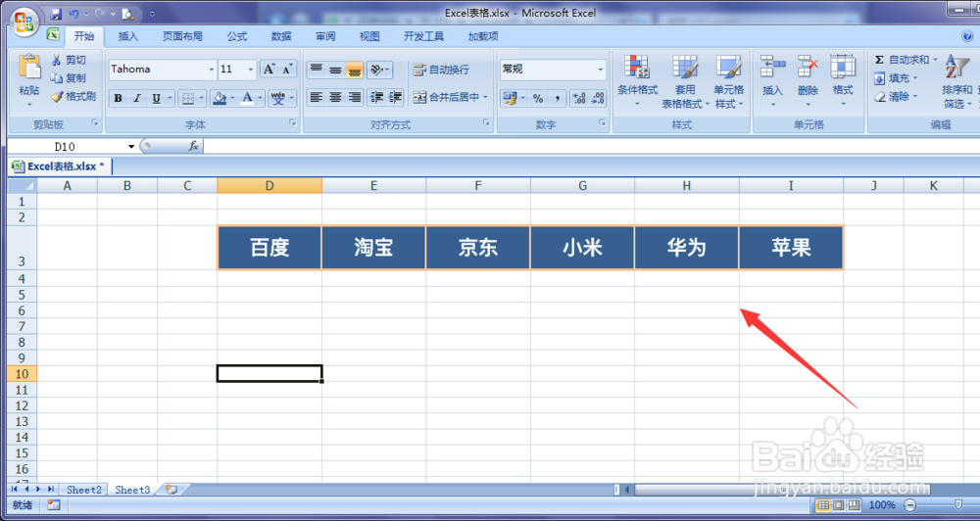Open the Tahoma font name dropdown
This screenshot has width=980, height=521.
[212, 70]
